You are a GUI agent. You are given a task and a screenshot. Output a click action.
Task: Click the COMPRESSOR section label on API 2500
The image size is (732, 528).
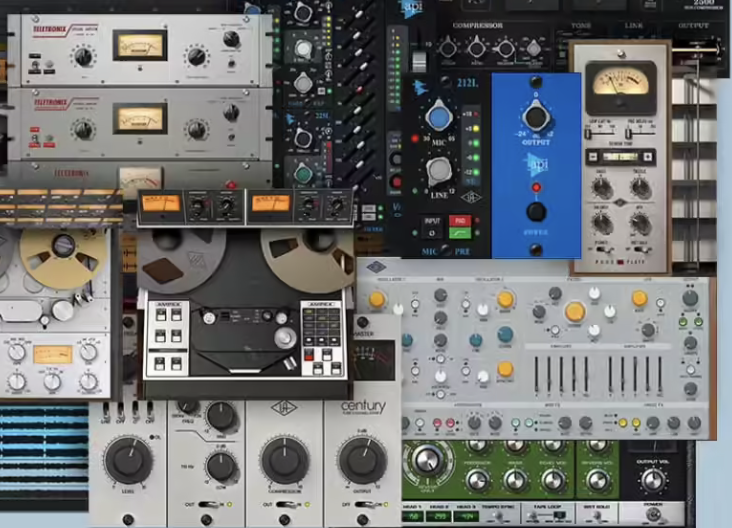[477, 26]
